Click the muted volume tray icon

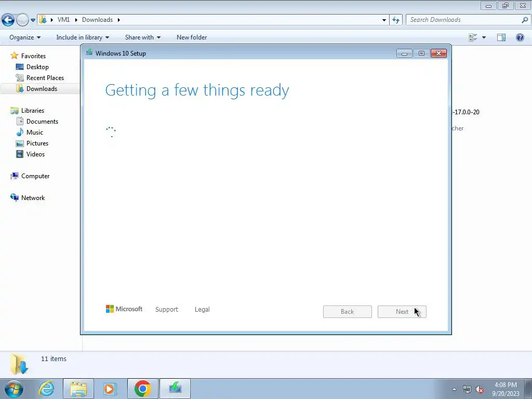(x=480, y=390)
